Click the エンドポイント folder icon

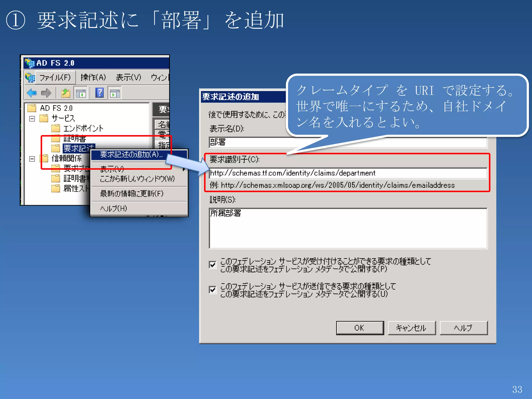click(x=56, y=128)
